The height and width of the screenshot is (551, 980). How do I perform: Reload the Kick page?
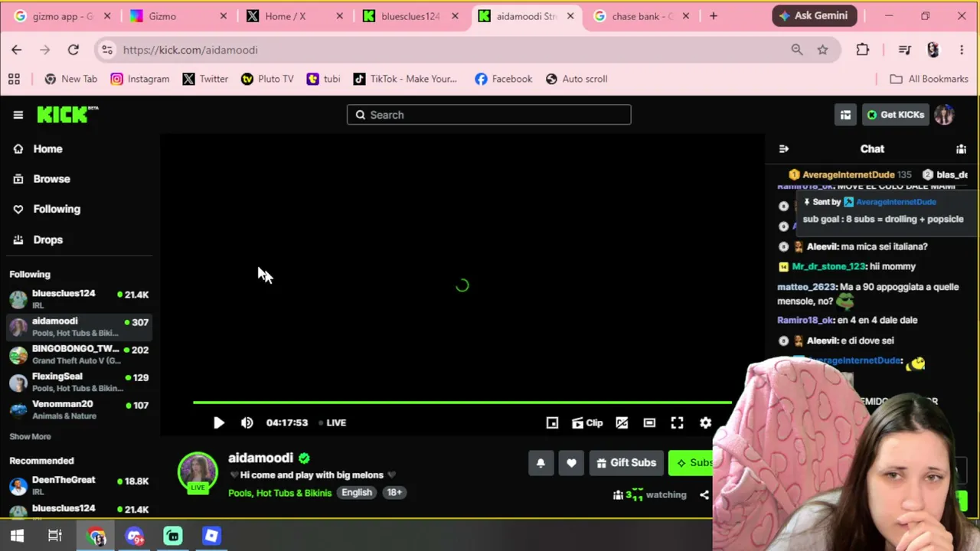[73, 50]
